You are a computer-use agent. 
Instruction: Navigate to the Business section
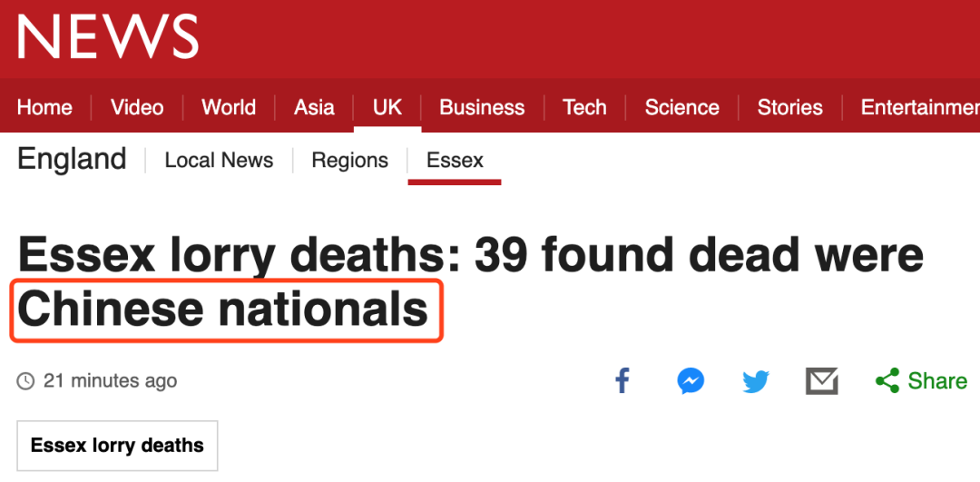pos(482,107)
